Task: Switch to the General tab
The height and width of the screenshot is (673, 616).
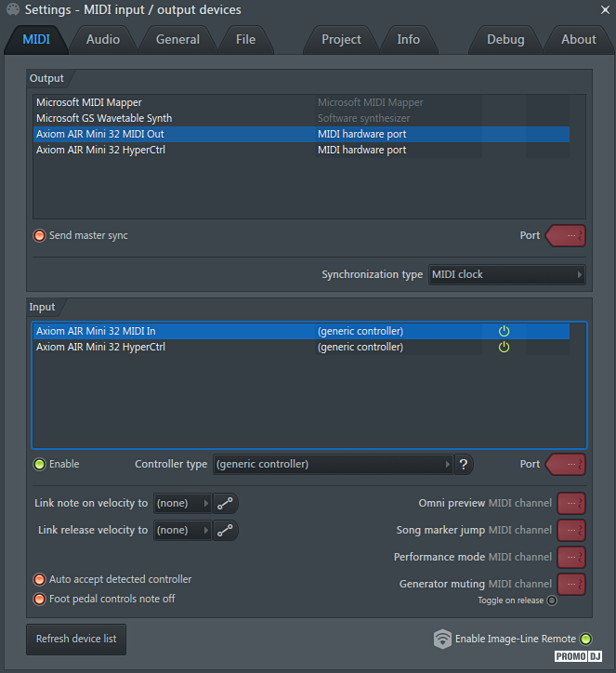Action: (x=177, y=39)
